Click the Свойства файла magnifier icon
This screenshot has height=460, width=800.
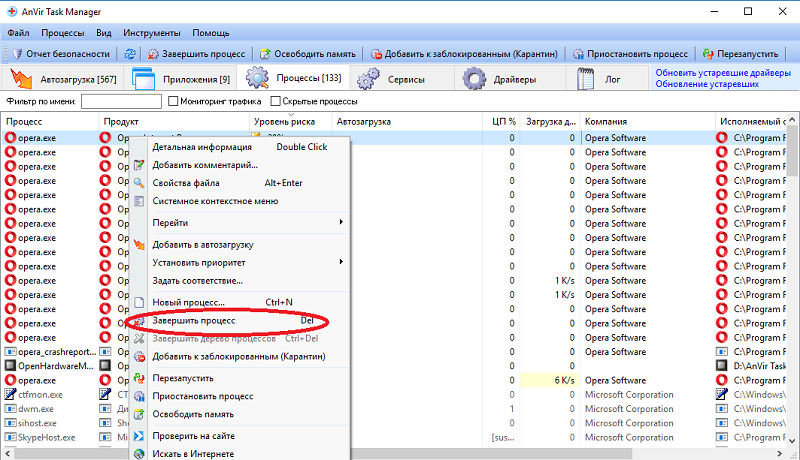point(139,183)
